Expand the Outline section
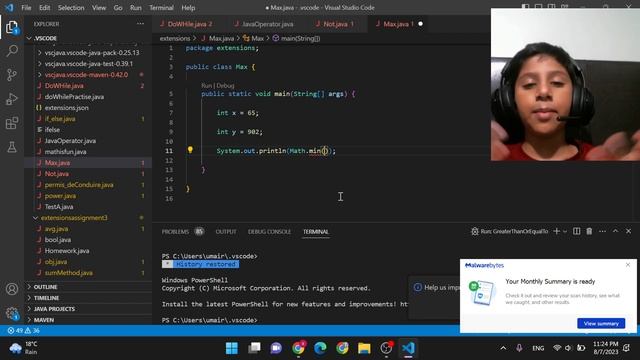This screenshot has height=360, width=640. tap(88, 287)
